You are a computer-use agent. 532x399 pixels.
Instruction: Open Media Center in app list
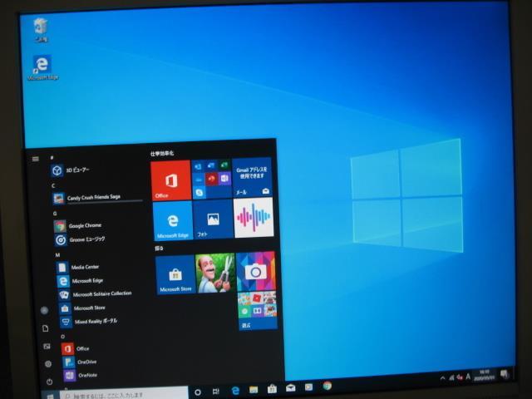click(77, 268)
